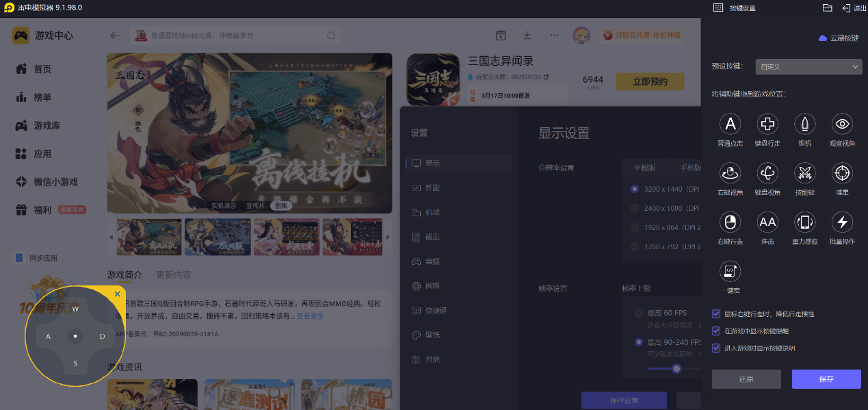
Task: Click the user avatar icon
Action: 581,36
